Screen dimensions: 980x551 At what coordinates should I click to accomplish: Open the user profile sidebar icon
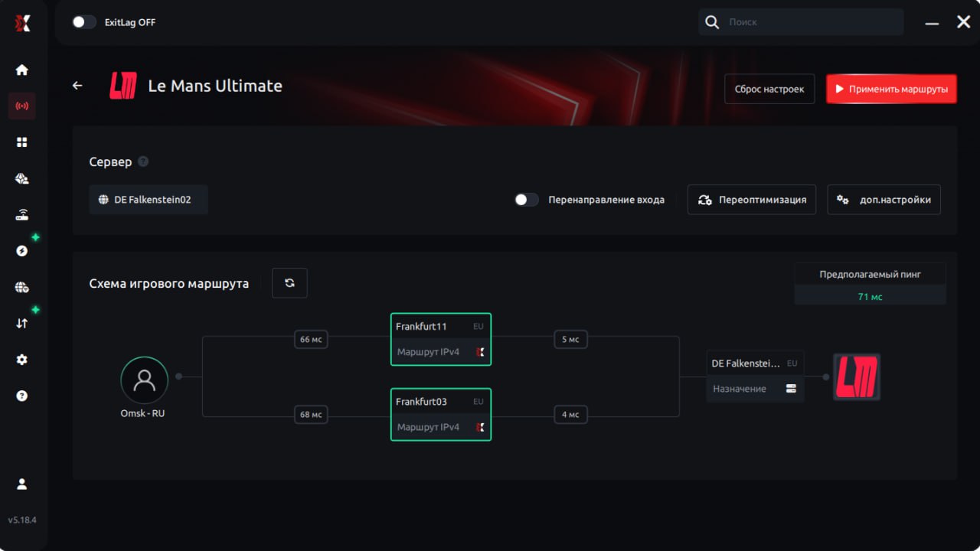(22, 484)
